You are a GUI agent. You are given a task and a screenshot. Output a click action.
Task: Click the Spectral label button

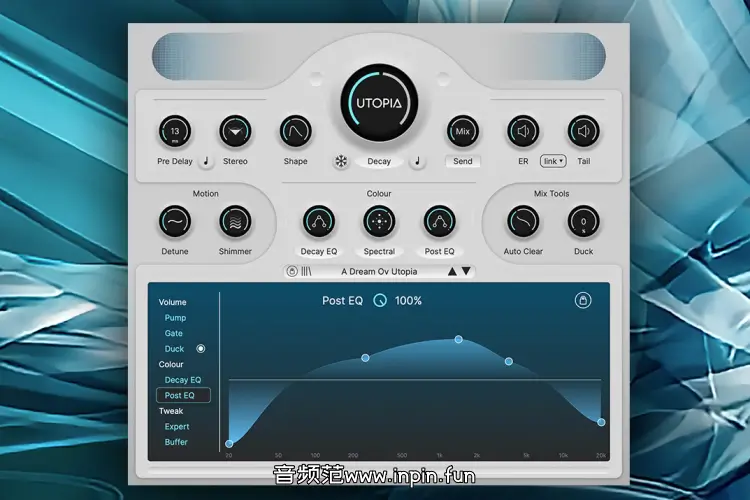(379, 251)
